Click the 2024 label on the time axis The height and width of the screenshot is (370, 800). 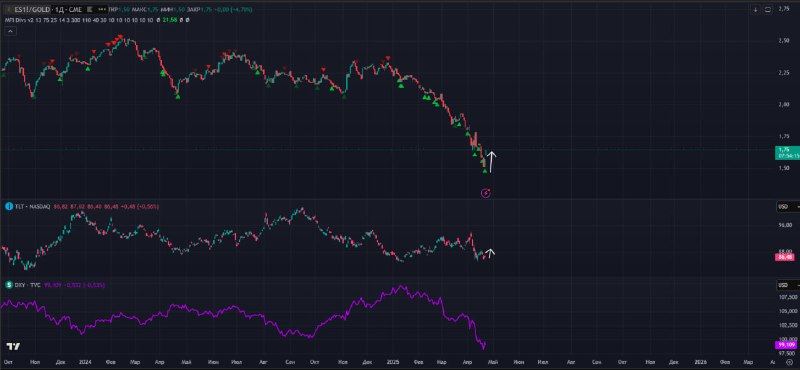(x=85, y=361)
